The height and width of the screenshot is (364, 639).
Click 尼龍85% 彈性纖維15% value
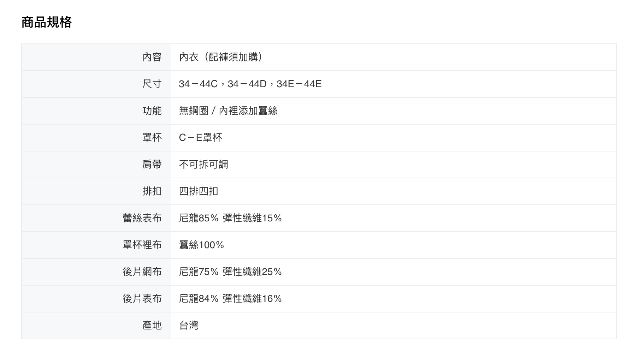(230, 218)
